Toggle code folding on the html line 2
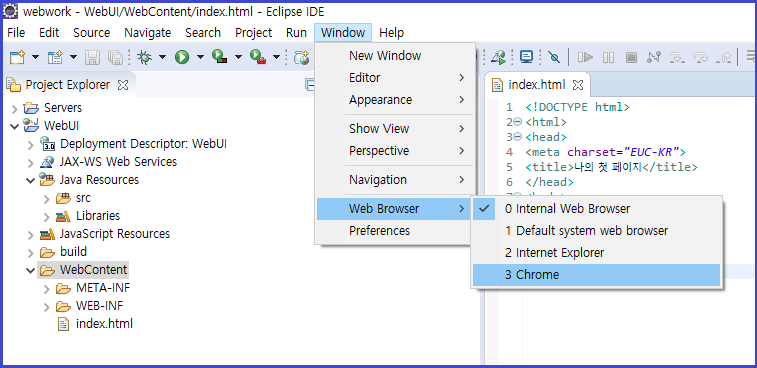This screenshot has width=757, height=368. pos(517,122)
